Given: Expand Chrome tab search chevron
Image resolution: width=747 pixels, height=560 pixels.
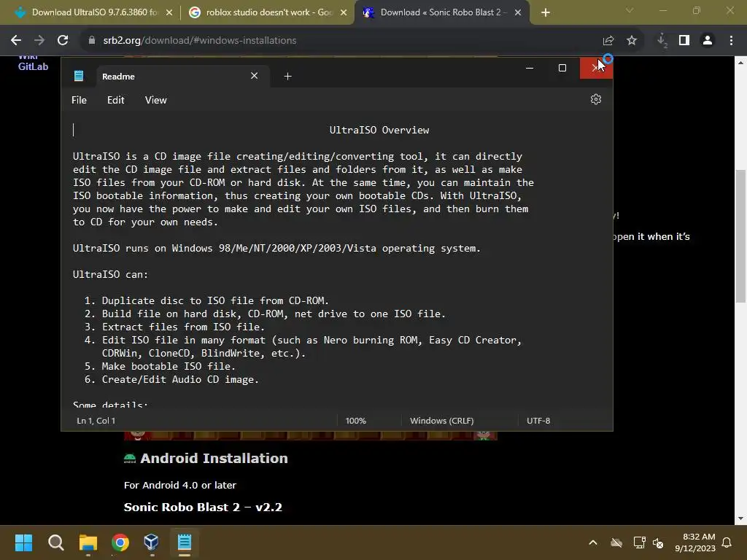Looking at the screenshot, I should tap(630, 10).
